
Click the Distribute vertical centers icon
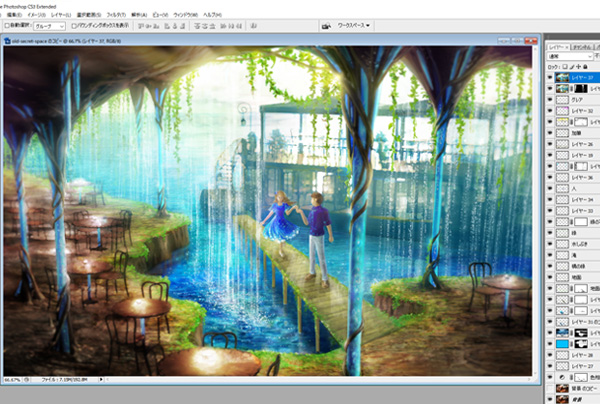[205, 26]
